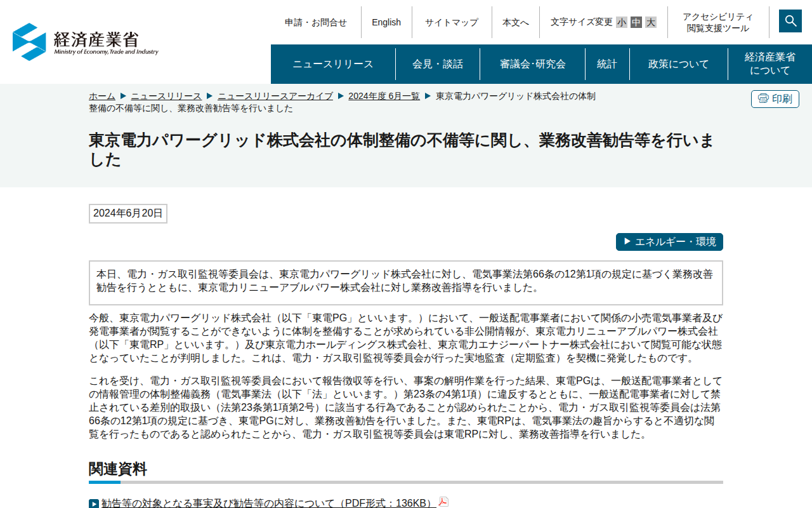This screenshot has height=508, width=812.
Task: Open the サイトマップ link
Action: click(452, 22)
